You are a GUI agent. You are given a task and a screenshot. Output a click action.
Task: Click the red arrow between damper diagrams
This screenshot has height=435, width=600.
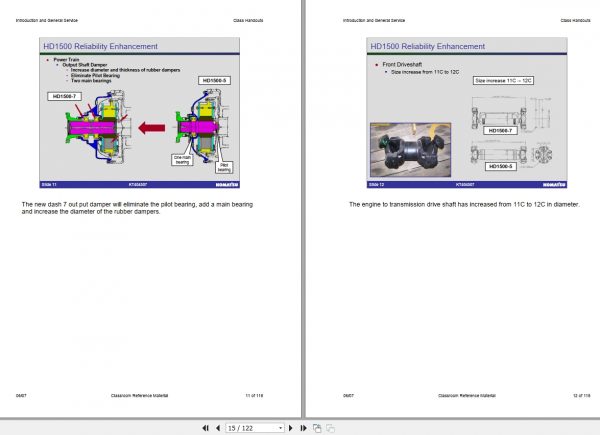[x=152, y=128]
